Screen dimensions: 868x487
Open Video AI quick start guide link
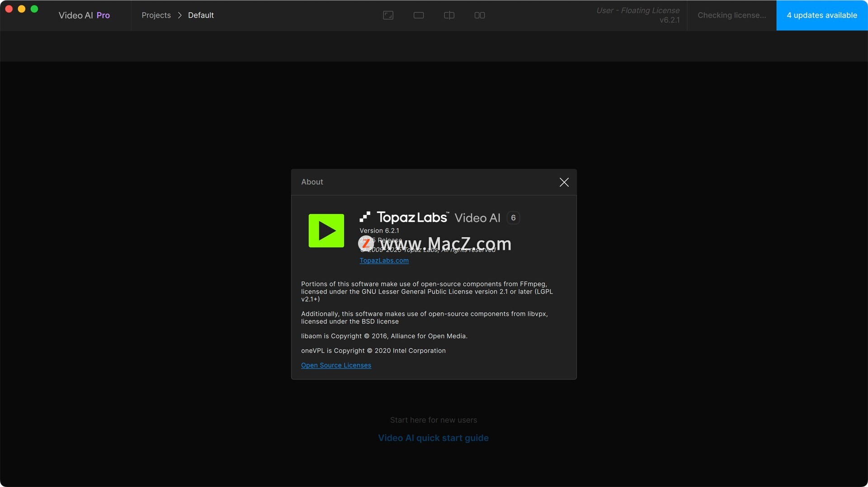(433, 438)
